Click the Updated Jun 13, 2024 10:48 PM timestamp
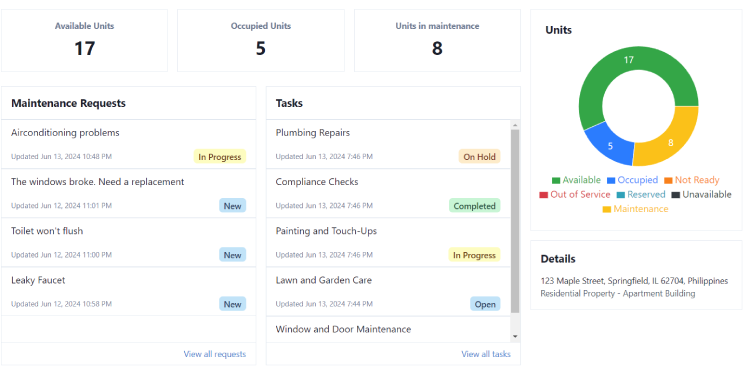Viewport: 750px width, 385px height. click(61, 156)
